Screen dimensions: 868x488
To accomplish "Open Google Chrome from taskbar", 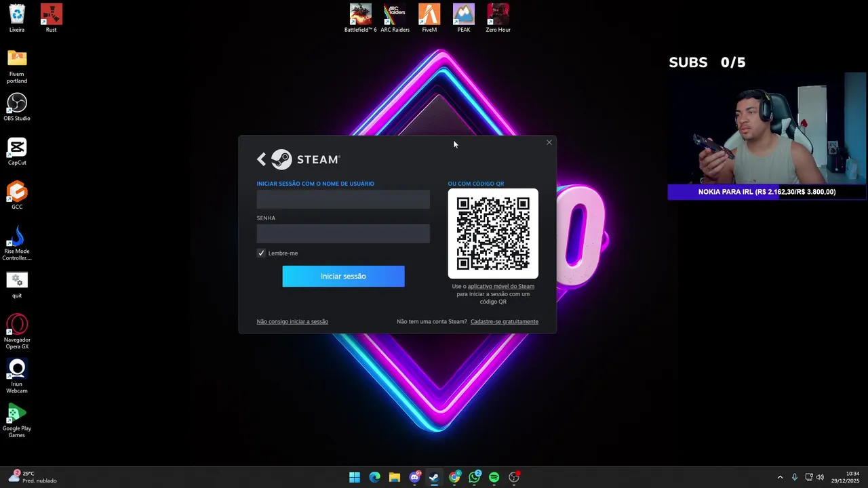I will (454, 477).
